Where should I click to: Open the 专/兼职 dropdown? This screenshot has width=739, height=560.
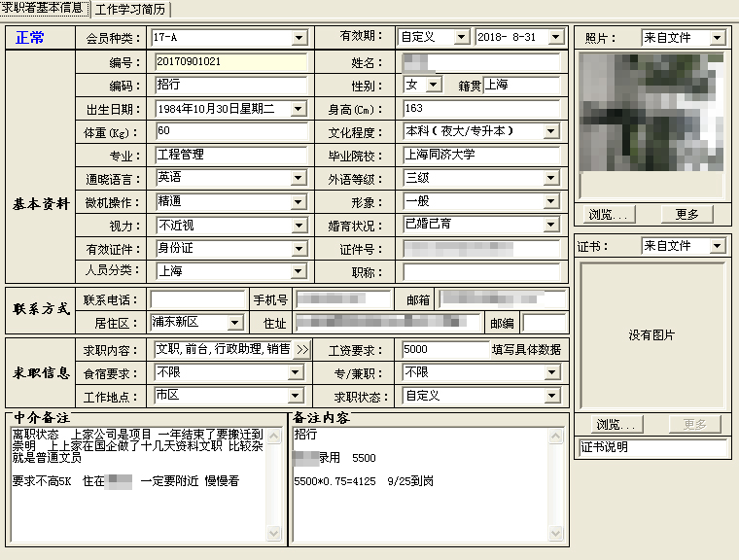click(551, 373)
